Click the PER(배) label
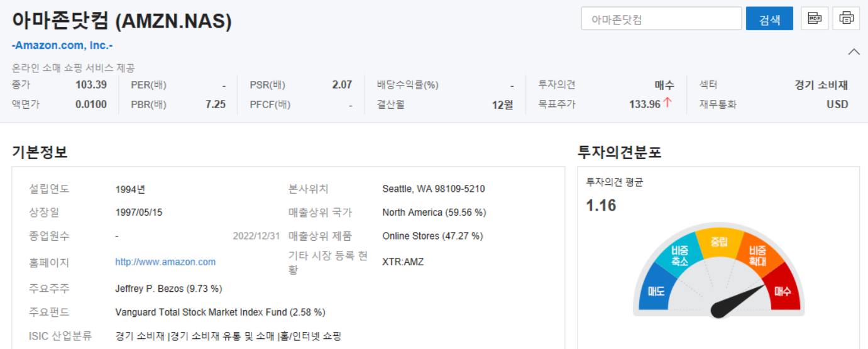Image resolution: width=868 pixels, height=349 pixels. click(x=149, y=85)
